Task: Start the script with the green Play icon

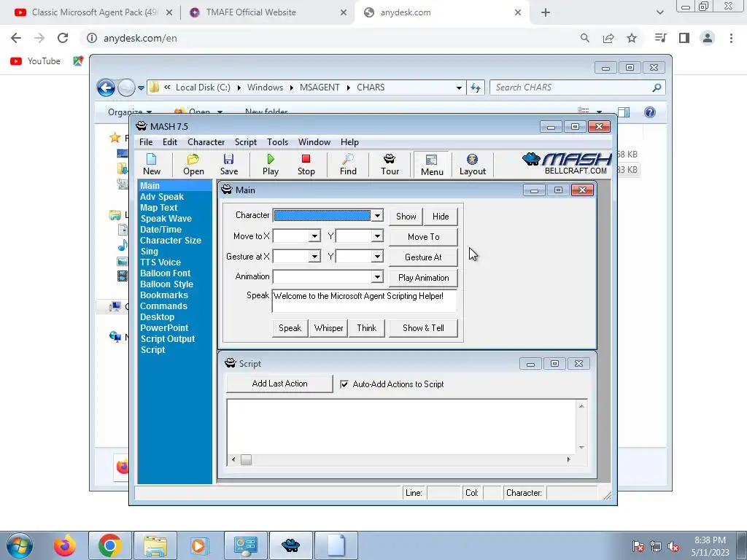Action: [x=271, y=164]
